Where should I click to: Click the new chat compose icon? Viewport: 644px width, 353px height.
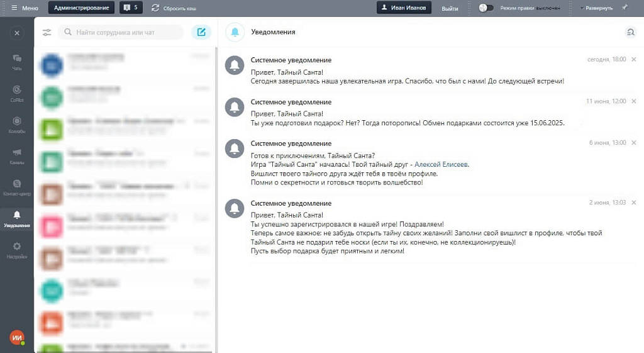point(201,32)
